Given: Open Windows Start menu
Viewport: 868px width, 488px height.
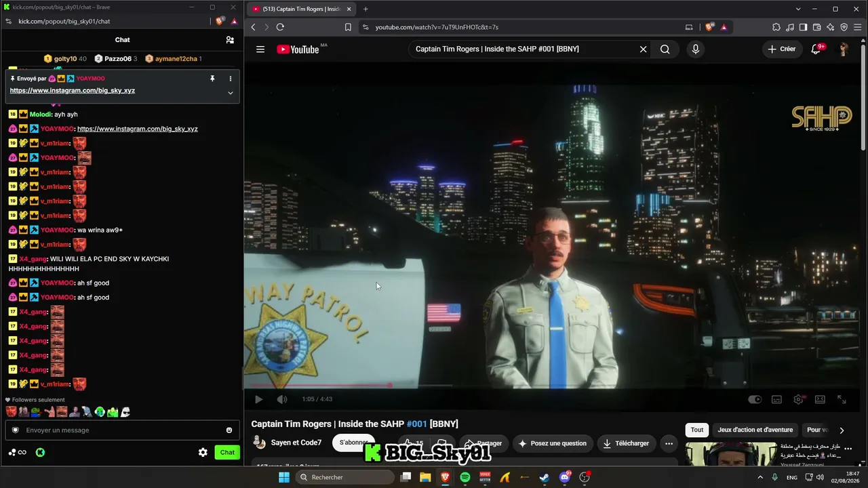Looking at the screenshot, I should coord(284,477).
